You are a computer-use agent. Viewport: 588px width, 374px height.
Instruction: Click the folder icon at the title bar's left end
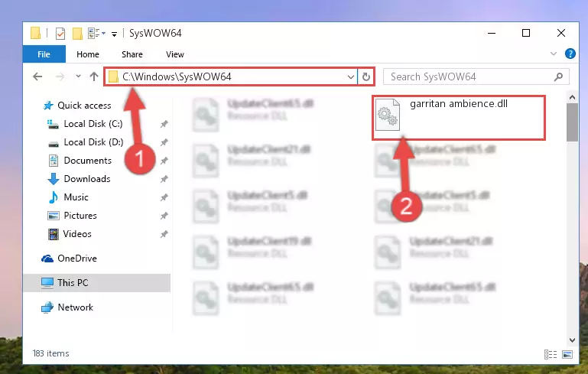[36, 34]
